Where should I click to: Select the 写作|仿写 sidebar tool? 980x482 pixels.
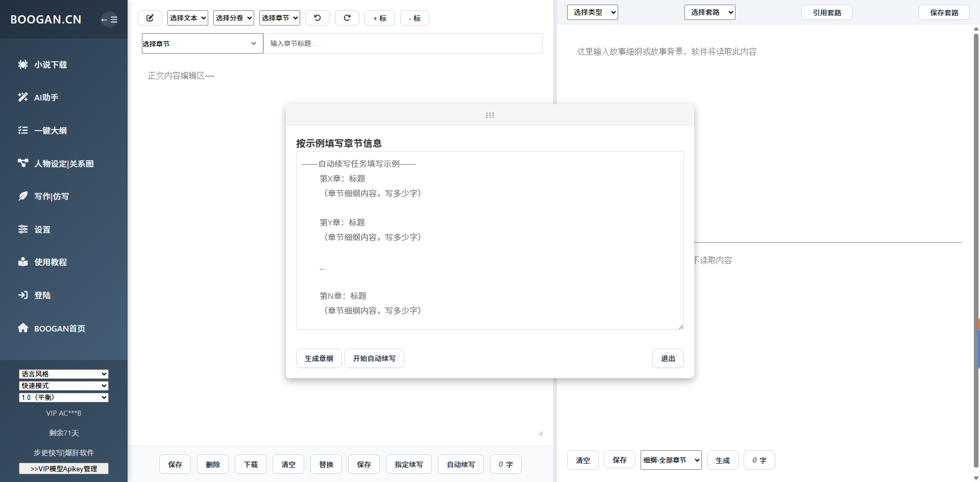51,196
